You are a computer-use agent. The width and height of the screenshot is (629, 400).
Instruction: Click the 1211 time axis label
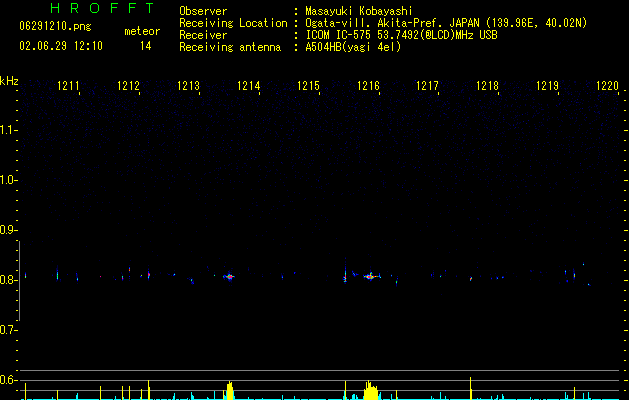[68, 86]
